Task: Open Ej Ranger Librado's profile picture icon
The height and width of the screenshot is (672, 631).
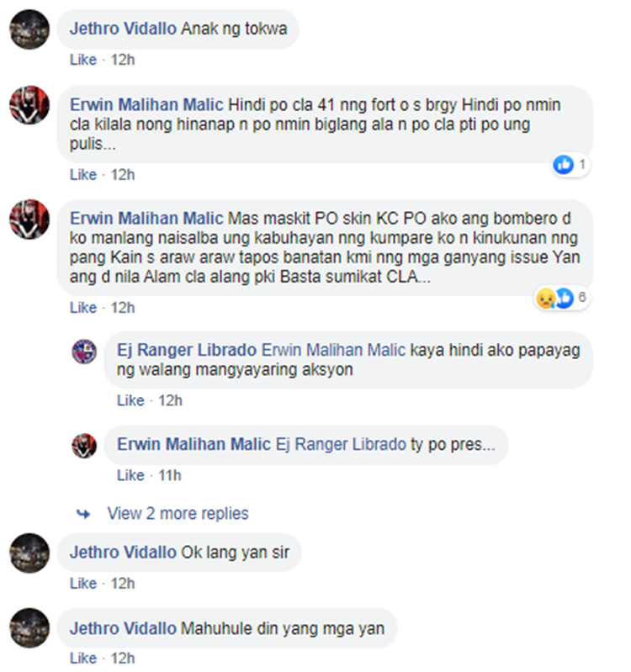Action: [84, 352]
